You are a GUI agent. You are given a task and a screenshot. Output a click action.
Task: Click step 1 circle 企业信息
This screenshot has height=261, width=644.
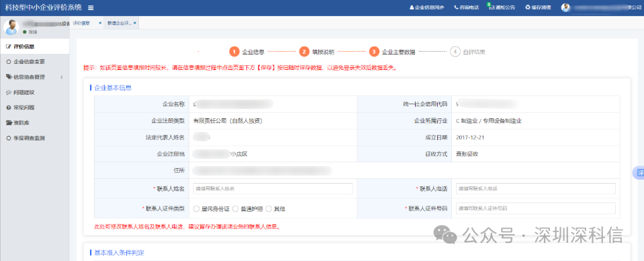pos(234,52)
